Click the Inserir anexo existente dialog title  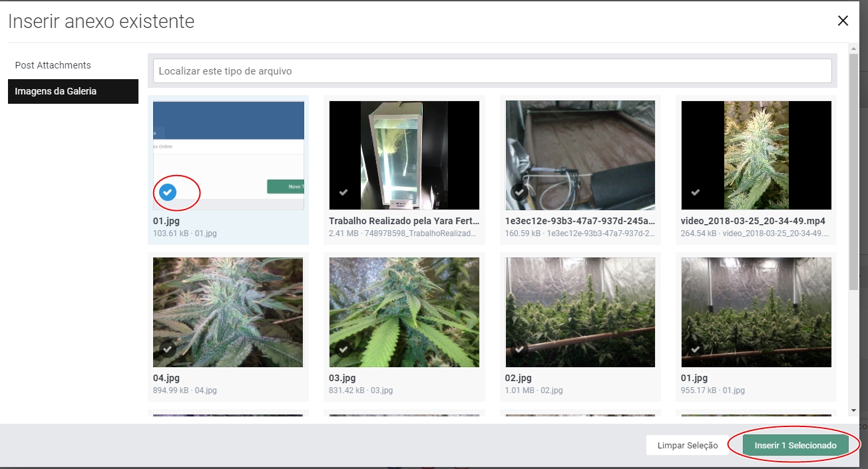[101, 21]
